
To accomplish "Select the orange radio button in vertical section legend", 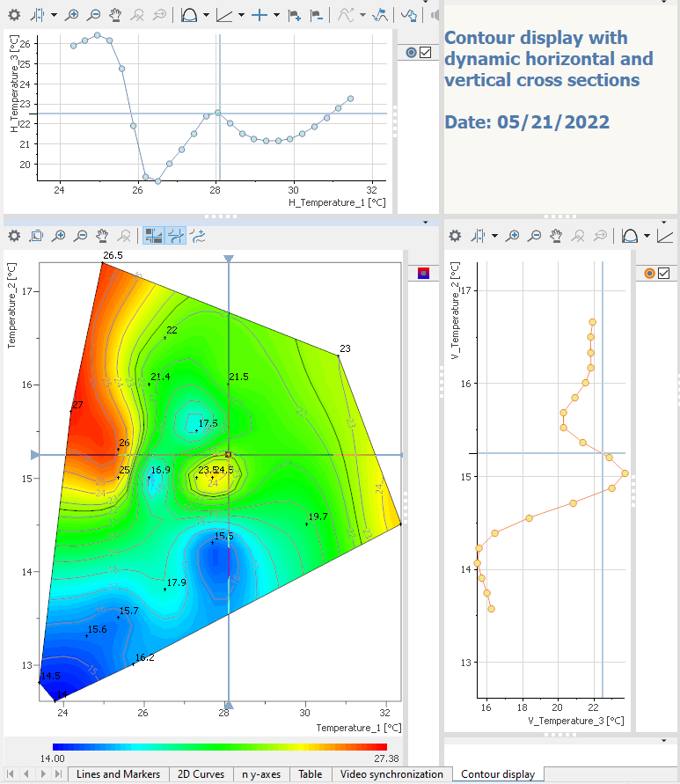I will (x=649, y=274).
